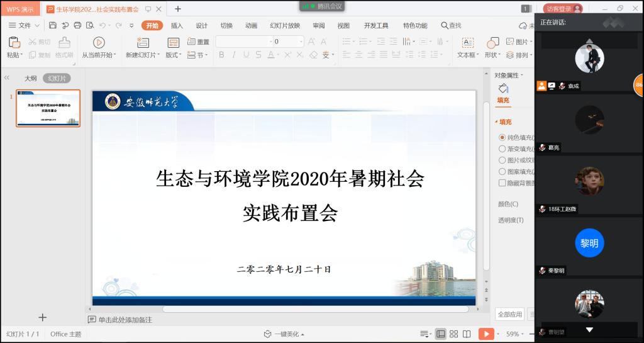644x343 pixels.
Task: Open the 文件 file menu dropdown
Action: [x=25, y=25]
